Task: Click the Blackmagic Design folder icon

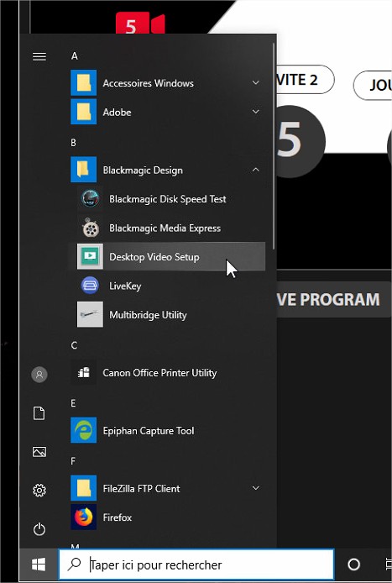Action: 84,170
